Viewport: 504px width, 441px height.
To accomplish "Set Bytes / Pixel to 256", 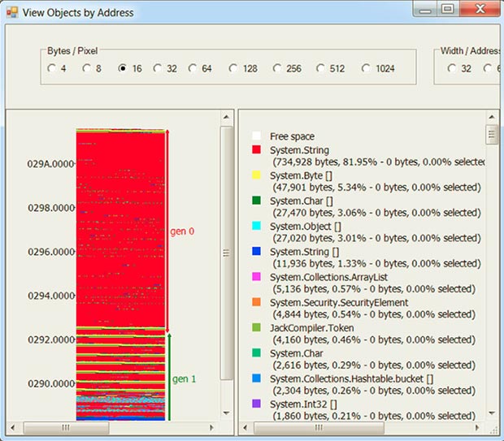I will coord(277,68).
